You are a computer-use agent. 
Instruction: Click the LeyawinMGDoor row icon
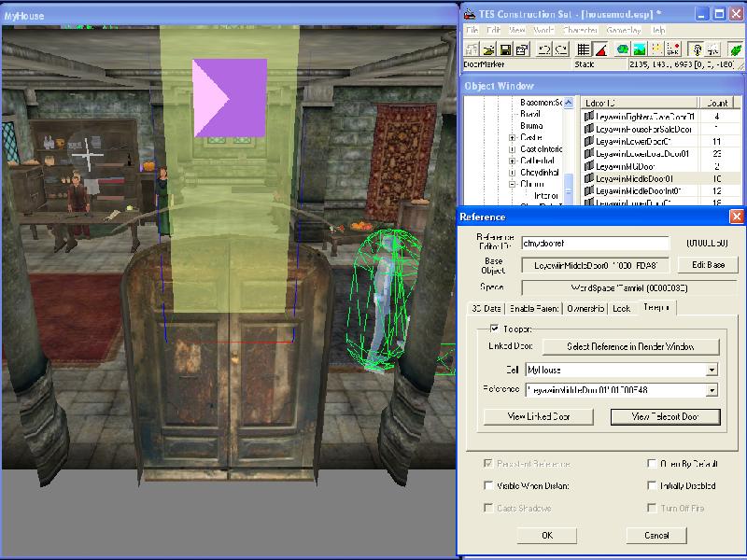coord(589,166)
